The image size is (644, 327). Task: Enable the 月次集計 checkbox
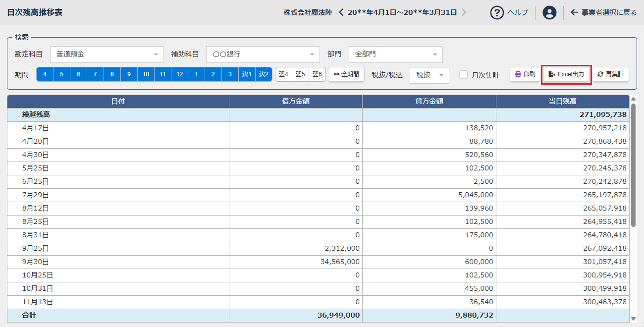tap(464, 75)
